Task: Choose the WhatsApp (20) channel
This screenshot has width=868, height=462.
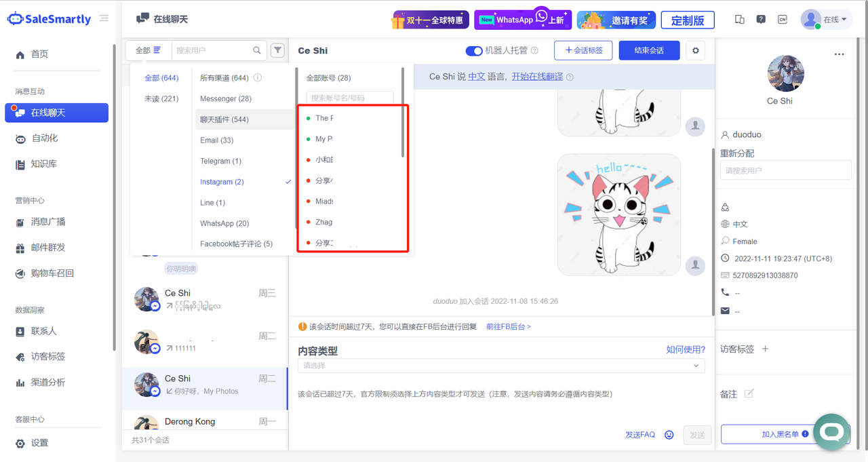Action: [224, 223]
